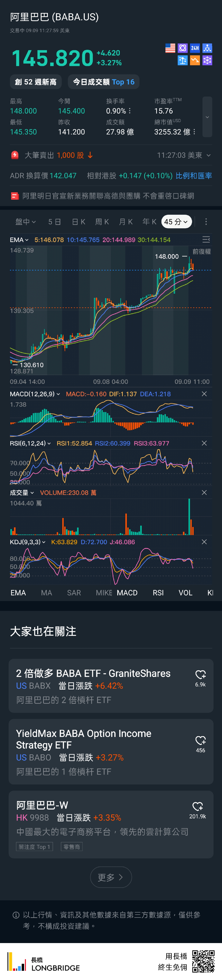Toggle the SAR indicator in bottom bar
Viewport: 222px width, 980px height.
[x=74, y=593]
